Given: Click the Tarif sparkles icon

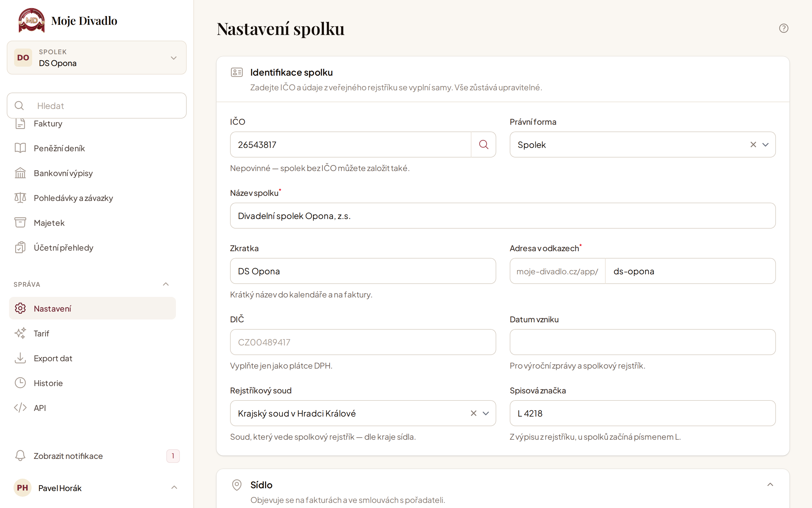Looking at the screenshot, I should [x=20, y=333].
